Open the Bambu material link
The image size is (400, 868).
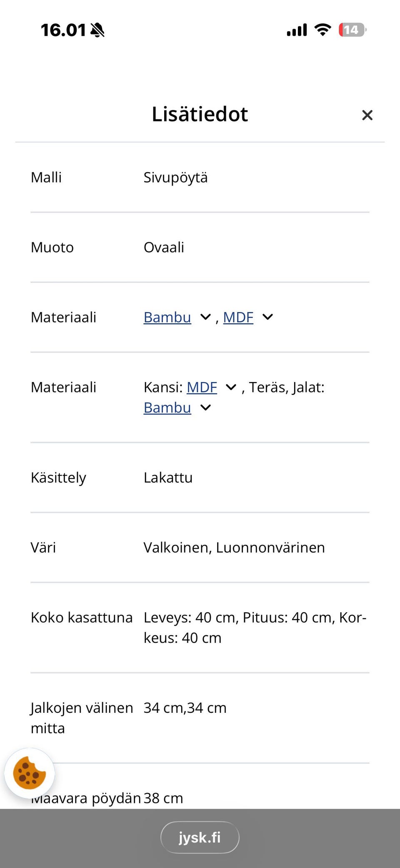pyautogui.click(x=167, y=317)
